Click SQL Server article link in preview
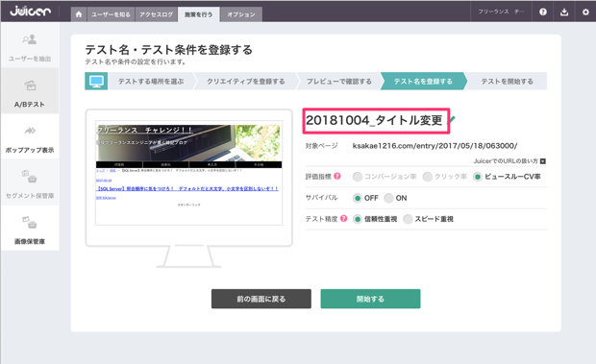The image size is (596, 364). click(187, 188)
